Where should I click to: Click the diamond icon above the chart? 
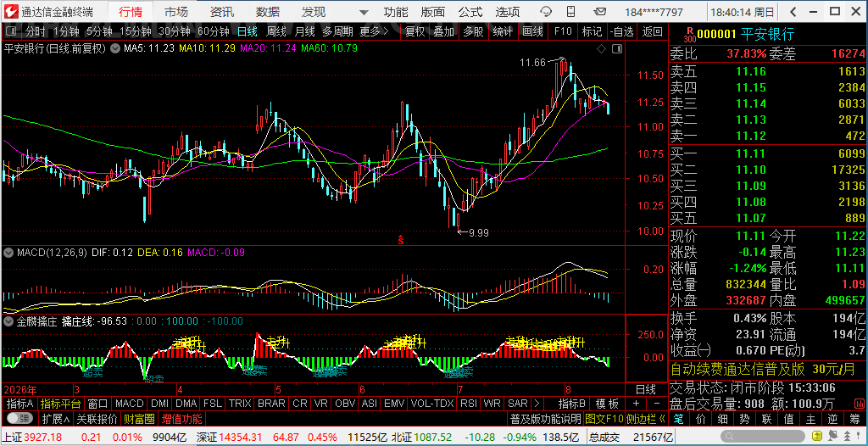[601, 49]
